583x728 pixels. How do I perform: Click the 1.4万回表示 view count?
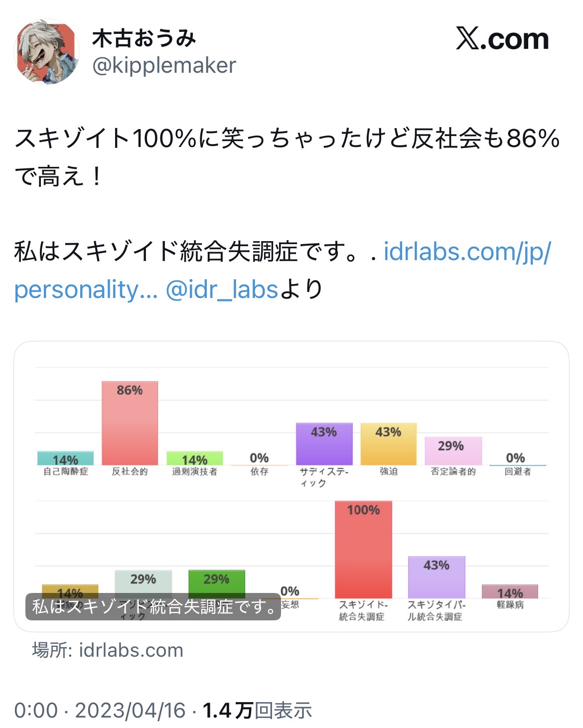click(x=257, y=710)
